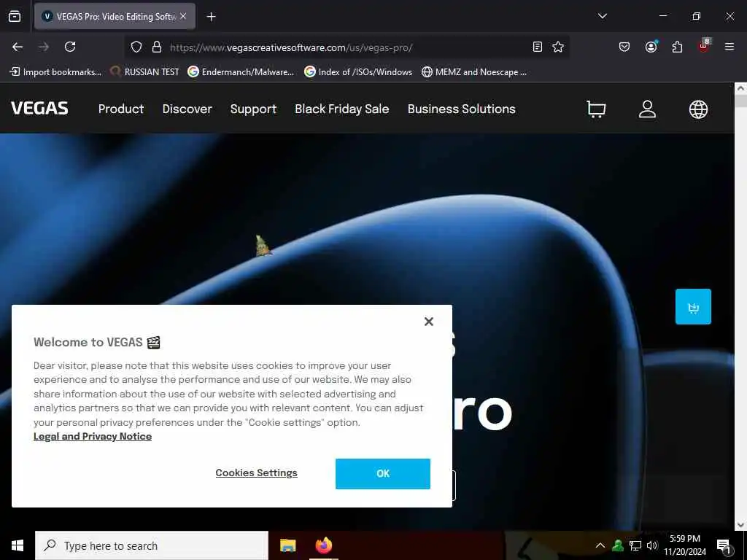This screenshot has height=560, width=747.
Task: Open the Discover menu
Action: coord(187,109)
